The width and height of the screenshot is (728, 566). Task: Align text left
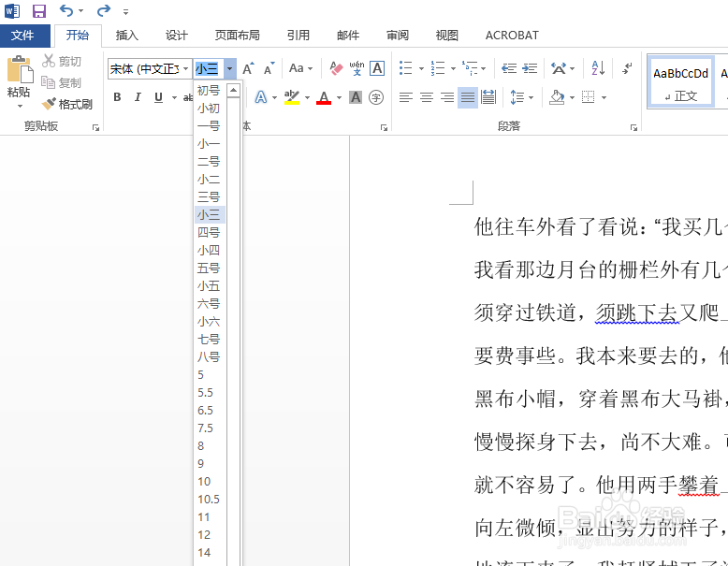point(406,97)
